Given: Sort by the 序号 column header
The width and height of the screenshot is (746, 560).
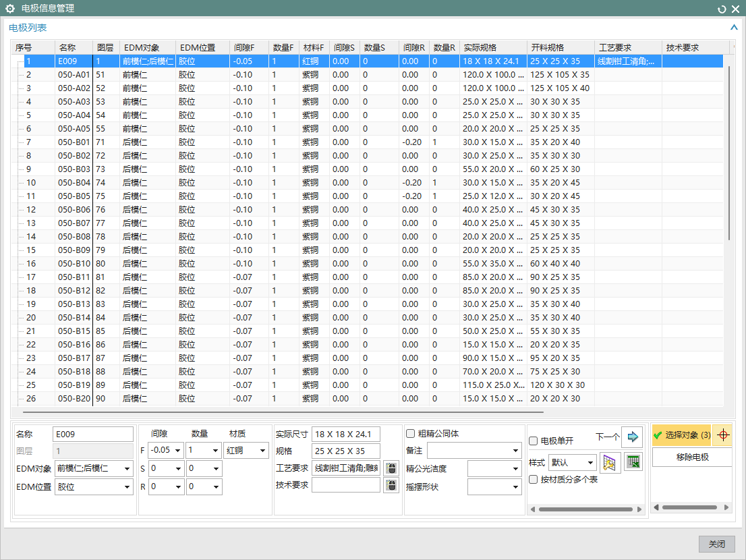Looking at the screenshot, I should tap(33, 48).
